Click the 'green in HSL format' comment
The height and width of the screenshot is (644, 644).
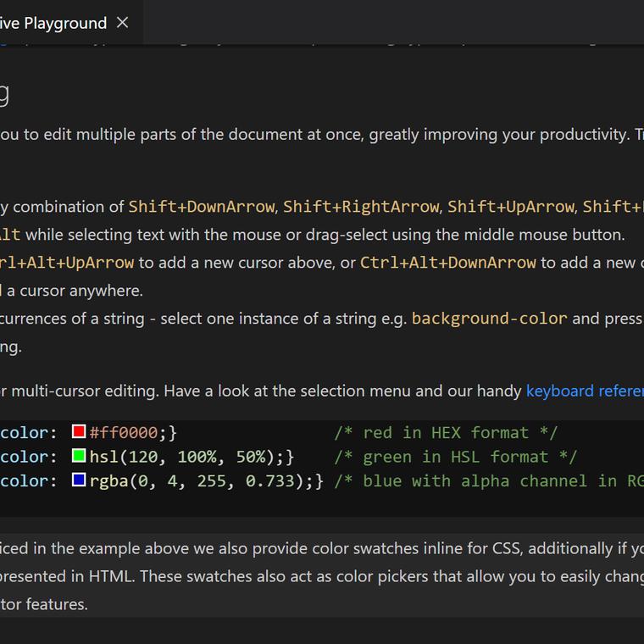455,457
